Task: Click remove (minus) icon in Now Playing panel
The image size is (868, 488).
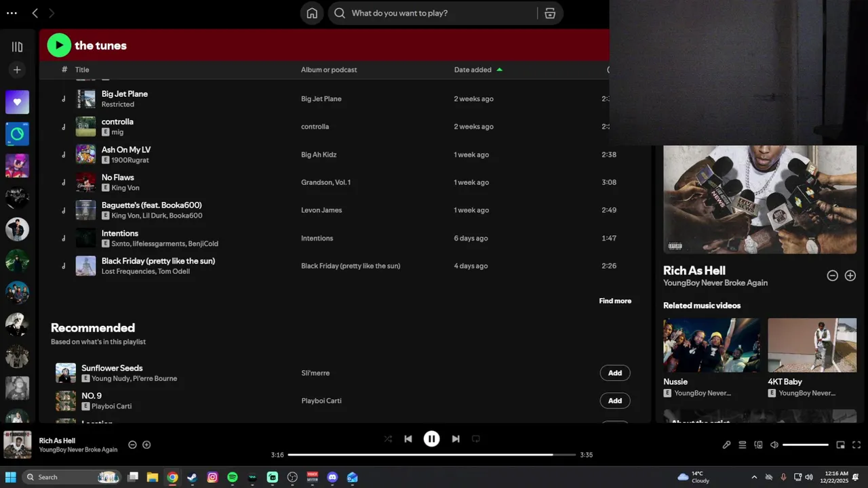Action: [832, 276]
